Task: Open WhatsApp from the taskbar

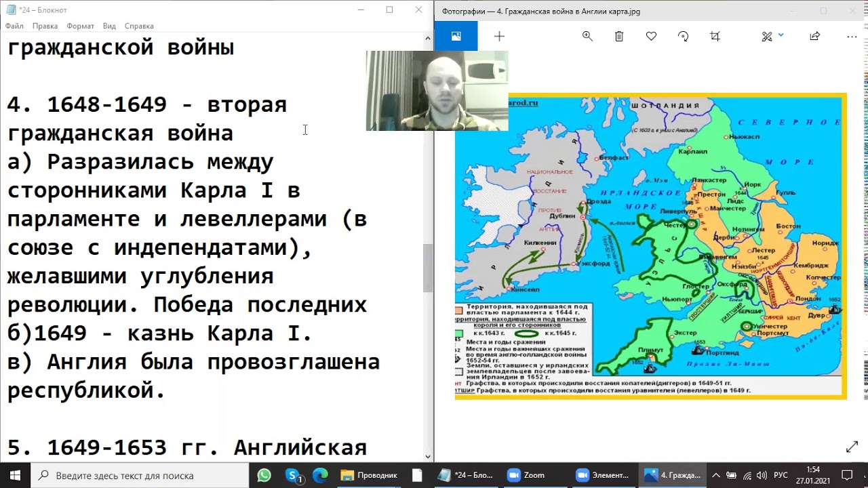Action: pos(264,475)
